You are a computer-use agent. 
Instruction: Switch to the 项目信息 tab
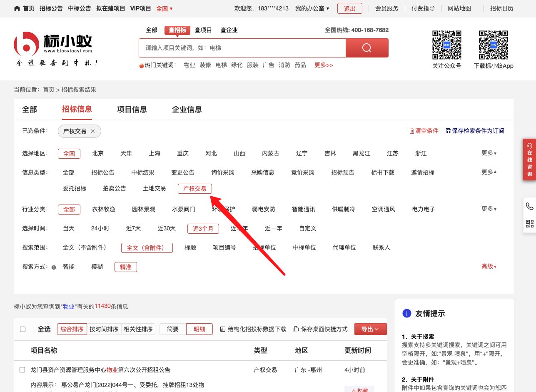(x=132, y=110)
